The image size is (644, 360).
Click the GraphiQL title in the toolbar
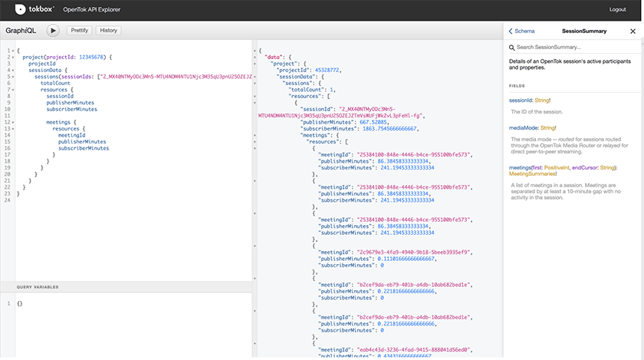click(21, 31)
